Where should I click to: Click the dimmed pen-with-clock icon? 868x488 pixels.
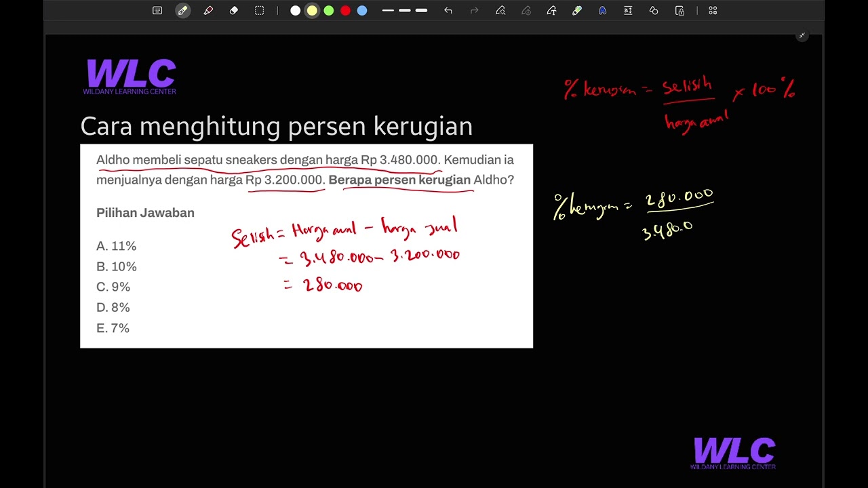(x=526, y=10)
